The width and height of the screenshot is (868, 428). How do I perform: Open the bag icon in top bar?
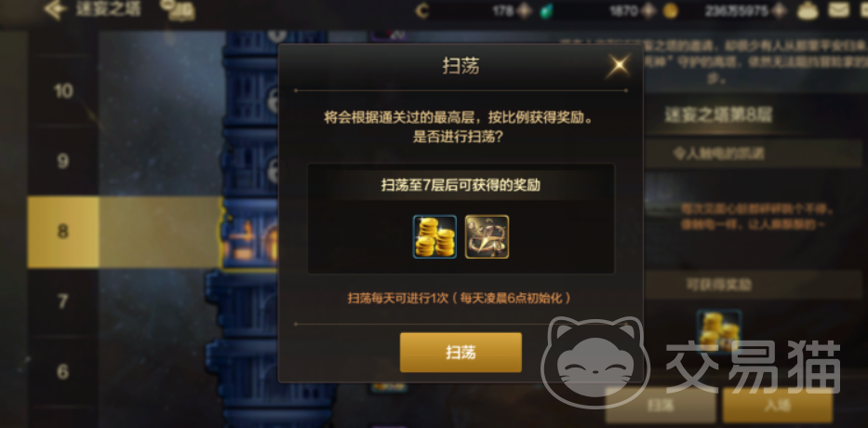tap(808, 10)
